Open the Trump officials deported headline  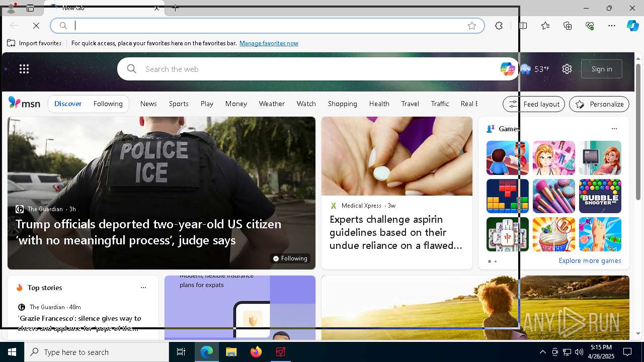[148, 232]
